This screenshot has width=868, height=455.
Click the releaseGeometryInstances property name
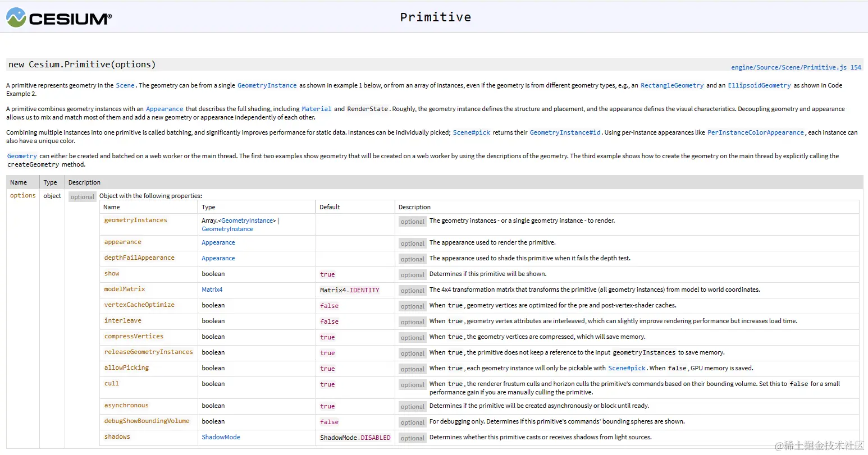pyautogui.click(x=149, y=352)
